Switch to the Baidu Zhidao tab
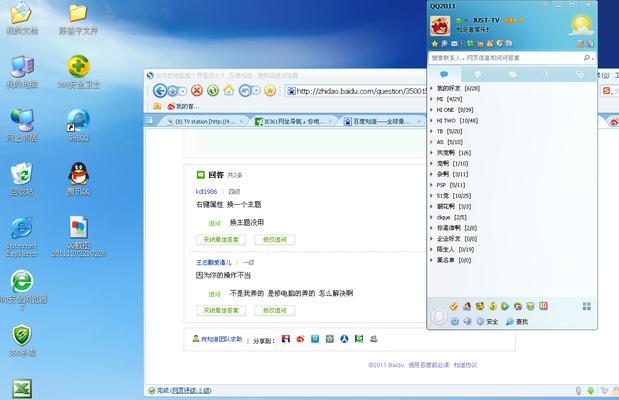The image size is (619, 400). pyautogui.click(x=381, y=121)
